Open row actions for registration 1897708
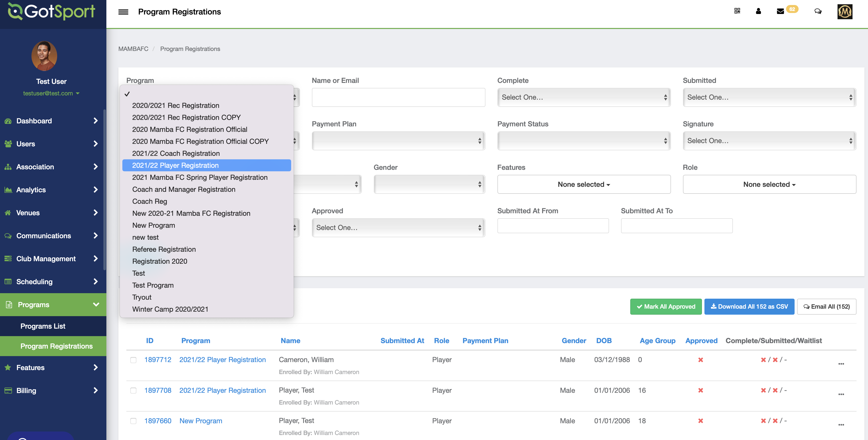The height and width of the screenshot is (440, 868). point(841,394)
